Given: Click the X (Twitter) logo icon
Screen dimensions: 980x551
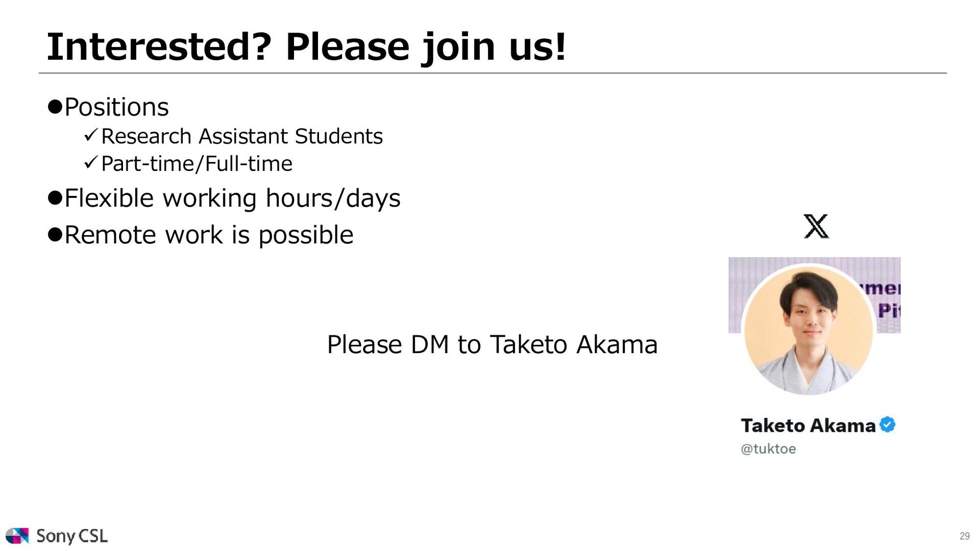Looking at the screenshot, I should (816, 226).
